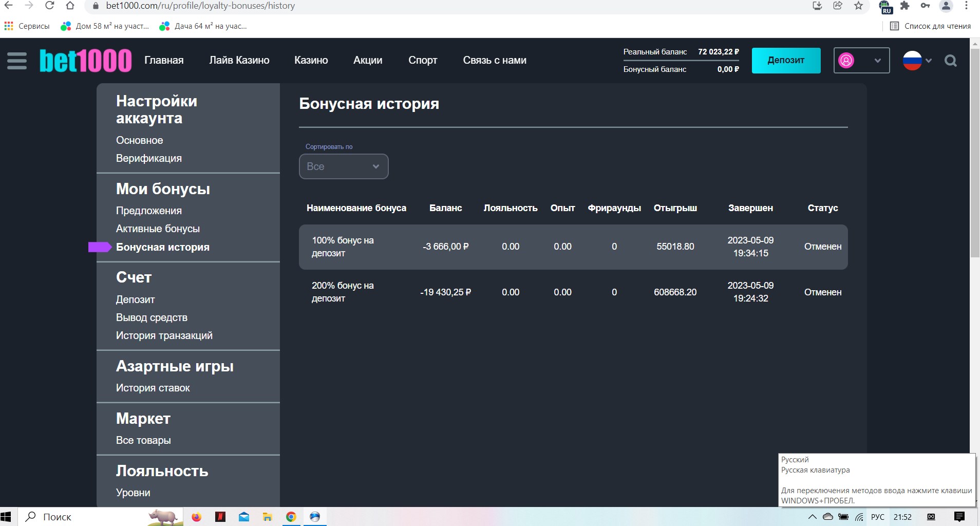Reload the page with the refresh icon
Viewport: 980px width, 526px height.
(49, 6)
